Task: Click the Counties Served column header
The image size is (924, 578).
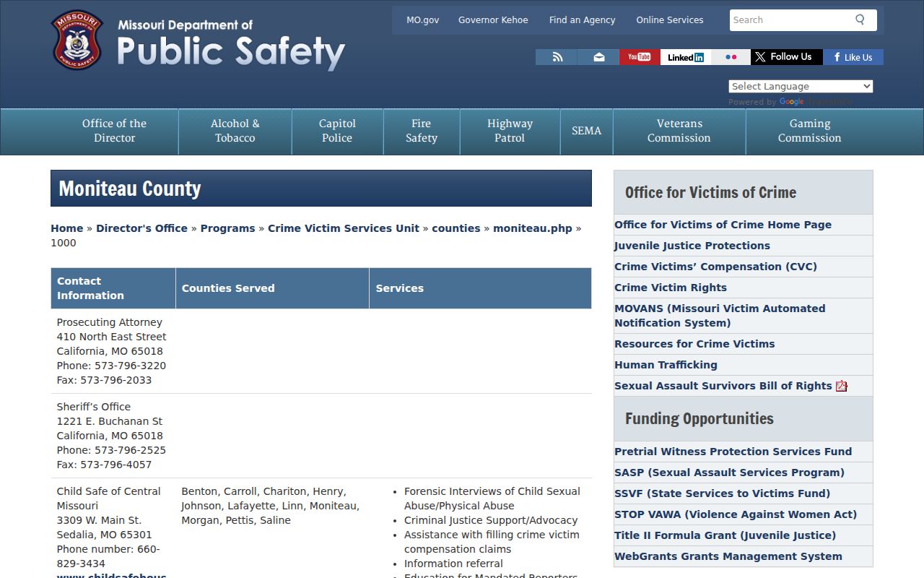Action: [272, 288]
